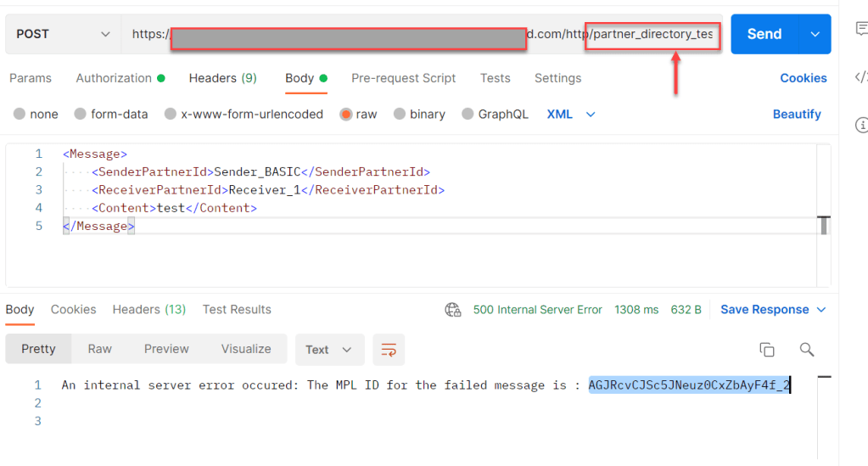
Task: Switch to the Authorization tab
Action: (x=114, y=78)
